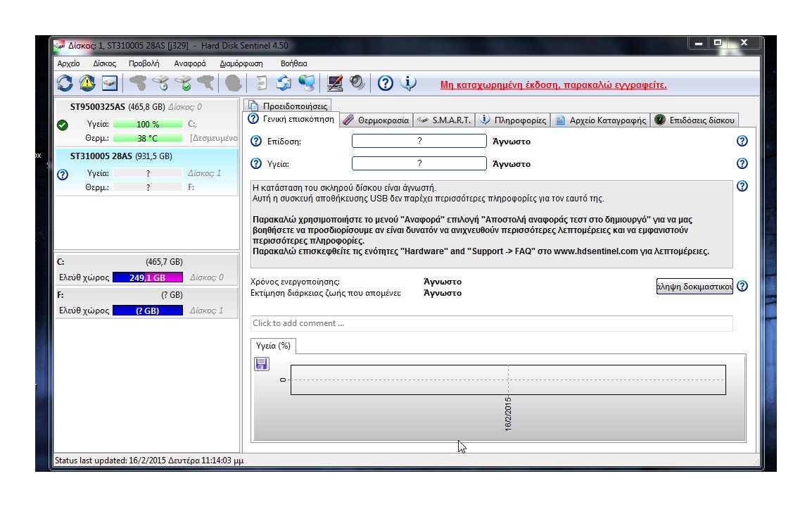This screenshot has width=812, height=507.
Task: Open the Προβολή menu
Action: (144, 63)
